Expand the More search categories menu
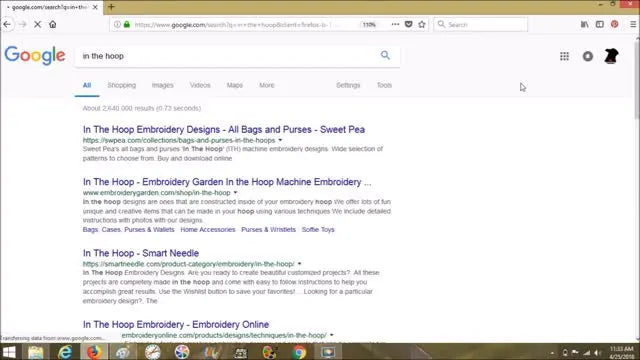Viewport: 640px width, 360px height. click(x=267, y=85)
